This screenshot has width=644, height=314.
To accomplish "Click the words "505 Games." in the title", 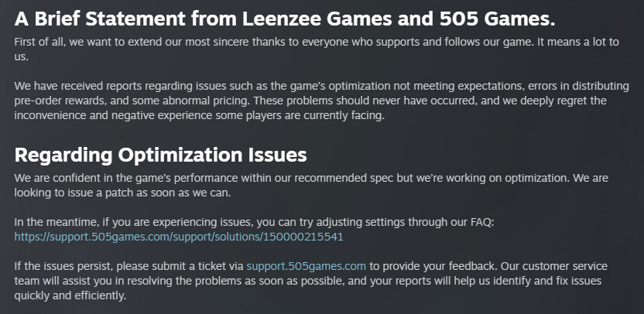I will tap(498, 19).
